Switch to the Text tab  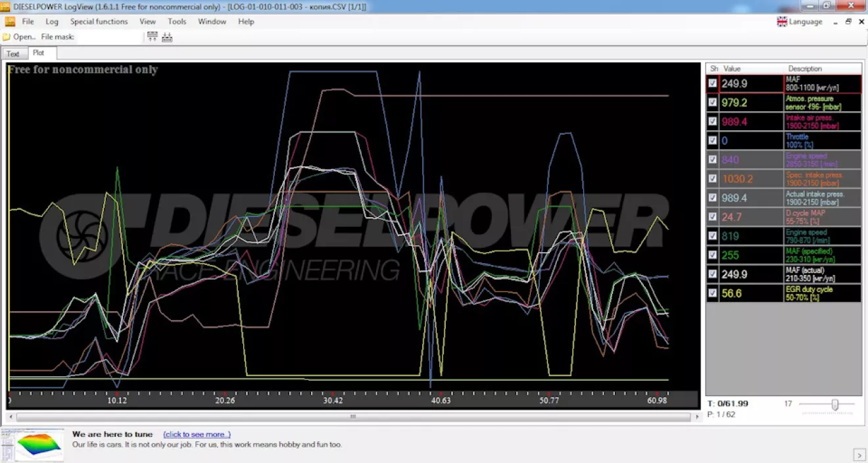[x=13, y=54]
